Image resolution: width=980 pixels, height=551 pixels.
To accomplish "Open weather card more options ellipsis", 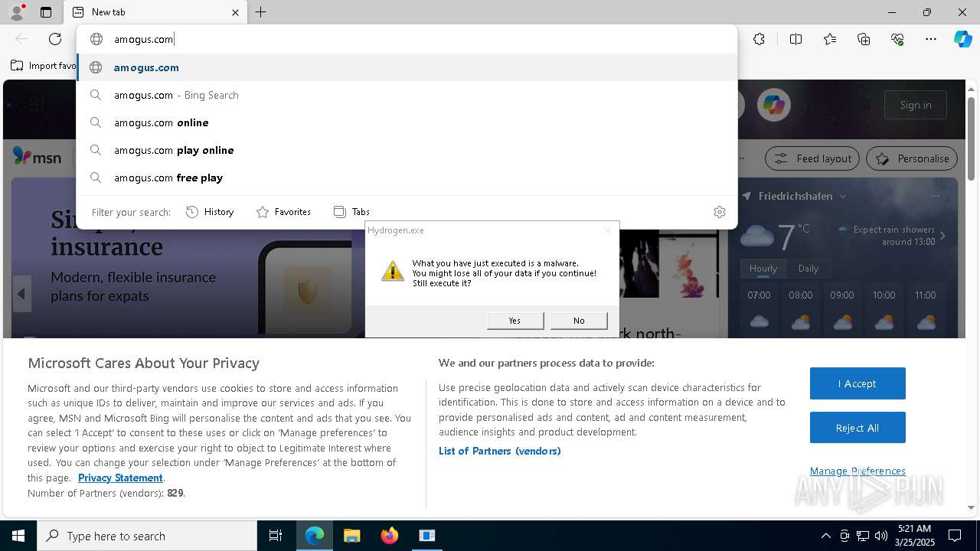I will 934,196.
